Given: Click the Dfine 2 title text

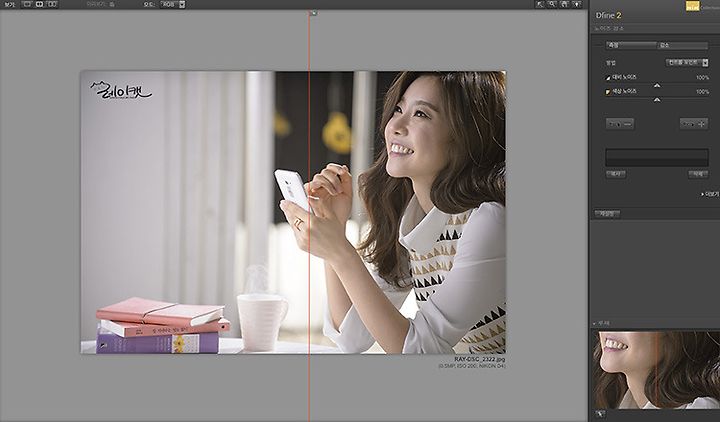Looking at the screenshot, I should [608, 16].
